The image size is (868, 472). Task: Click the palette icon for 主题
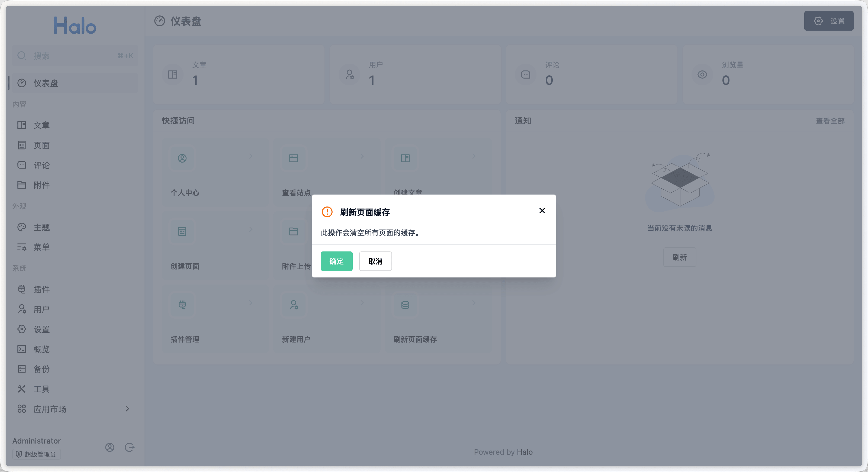click(x=22, y=227)
